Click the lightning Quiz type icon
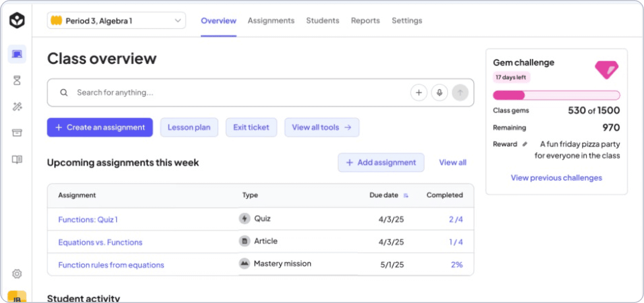 coord(245,218)
